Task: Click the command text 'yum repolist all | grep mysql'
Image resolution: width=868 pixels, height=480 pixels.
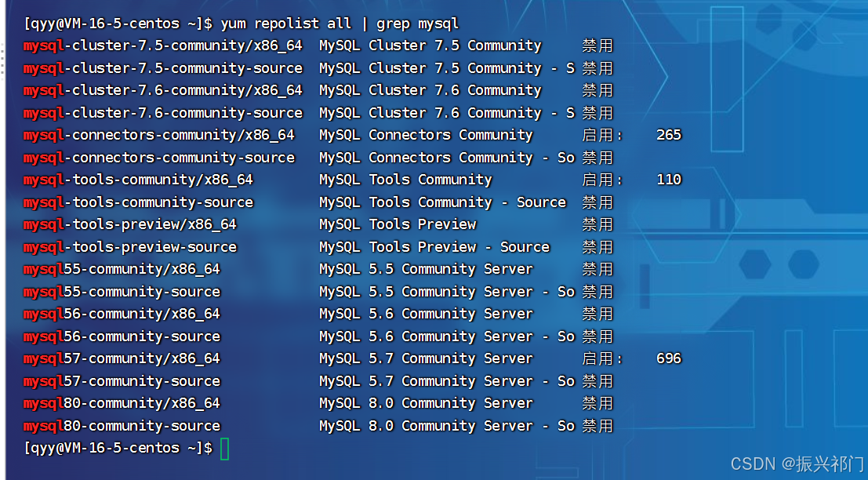Action: click(340, 24)
